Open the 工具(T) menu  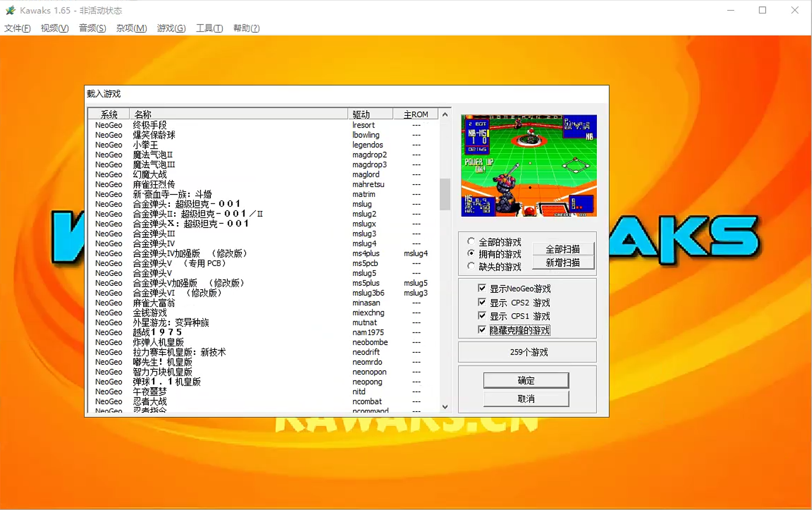click(209, 28)
